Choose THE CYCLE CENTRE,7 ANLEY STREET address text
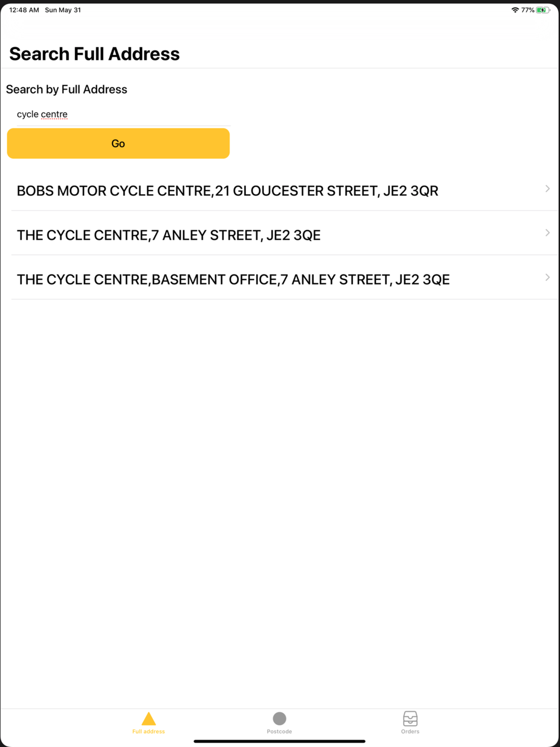 pos(169,235)
